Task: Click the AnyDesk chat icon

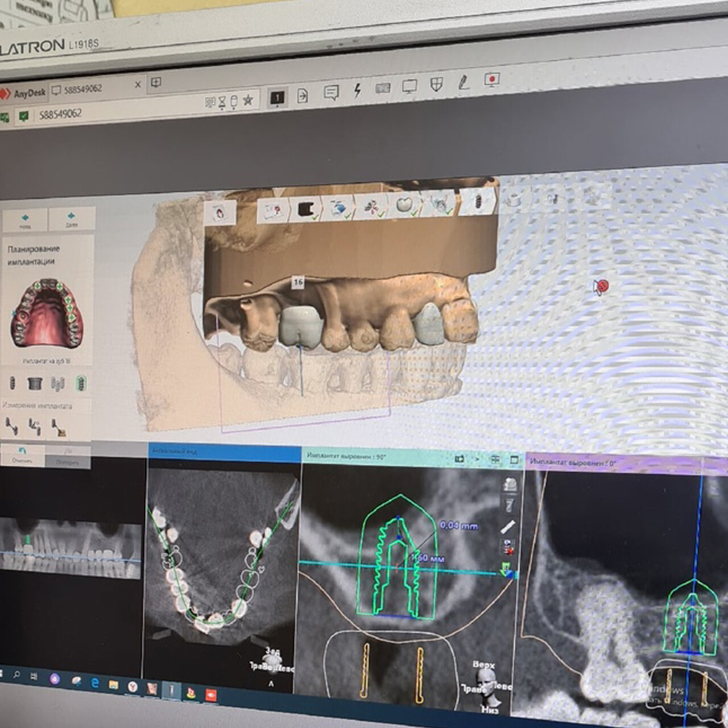Action: click(x=331, y=93)
